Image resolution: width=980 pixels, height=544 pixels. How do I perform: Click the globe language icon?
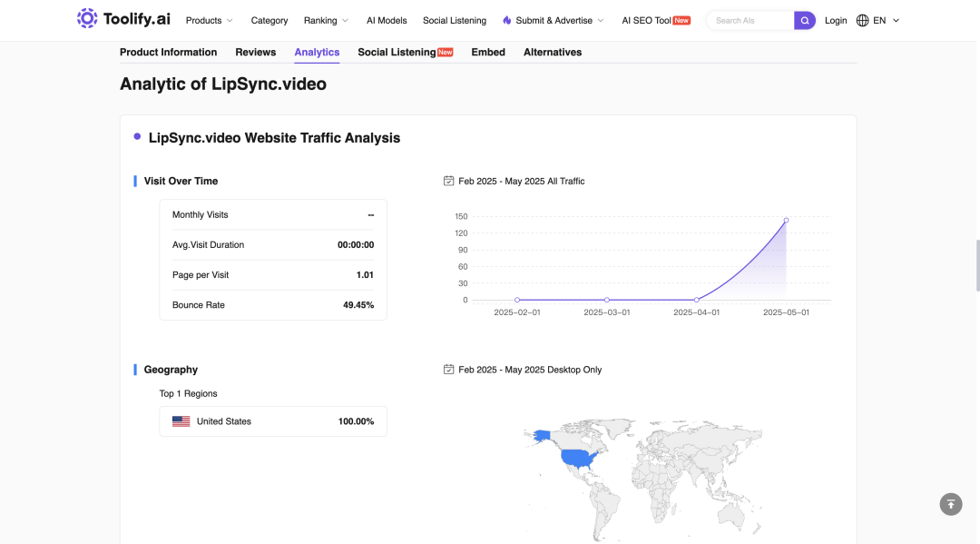[x=863, y=21]
